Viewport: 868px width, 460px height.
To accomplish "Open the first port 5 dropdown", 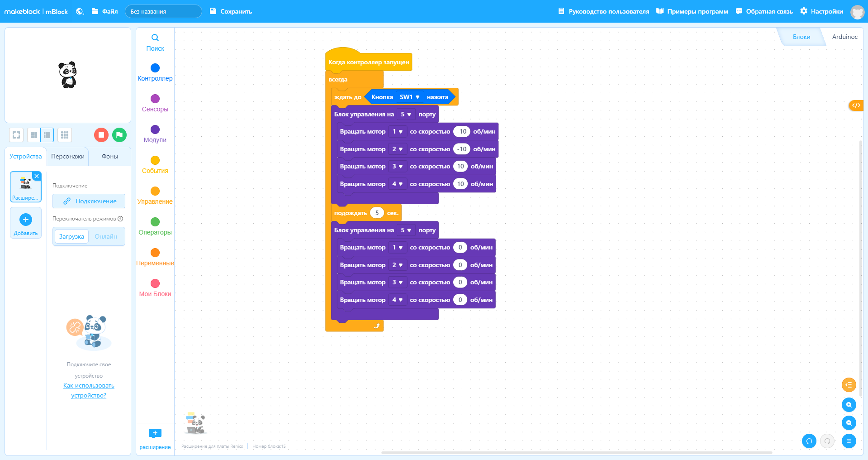I will coord(406,114).
